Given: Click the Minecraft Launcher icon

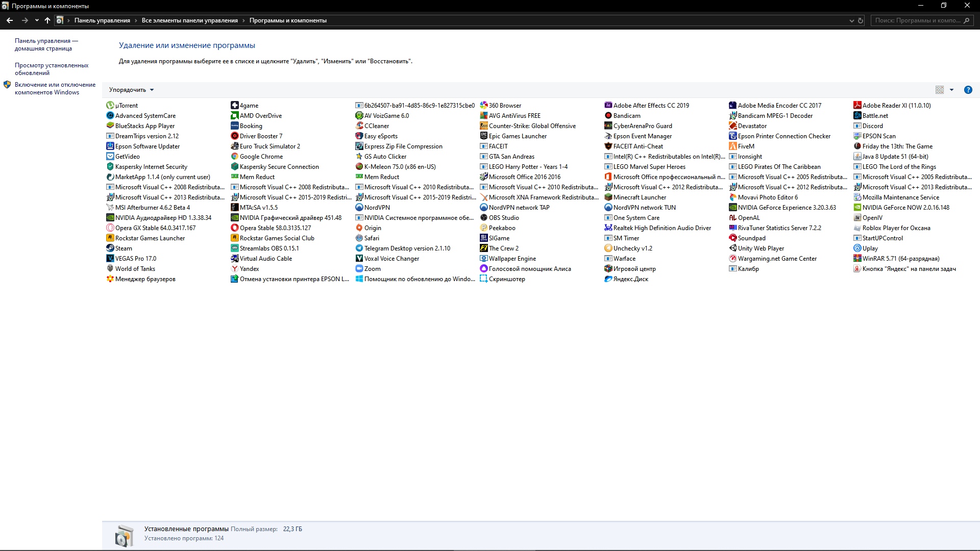Looking at the screenshot, I should tap(608, 197).
